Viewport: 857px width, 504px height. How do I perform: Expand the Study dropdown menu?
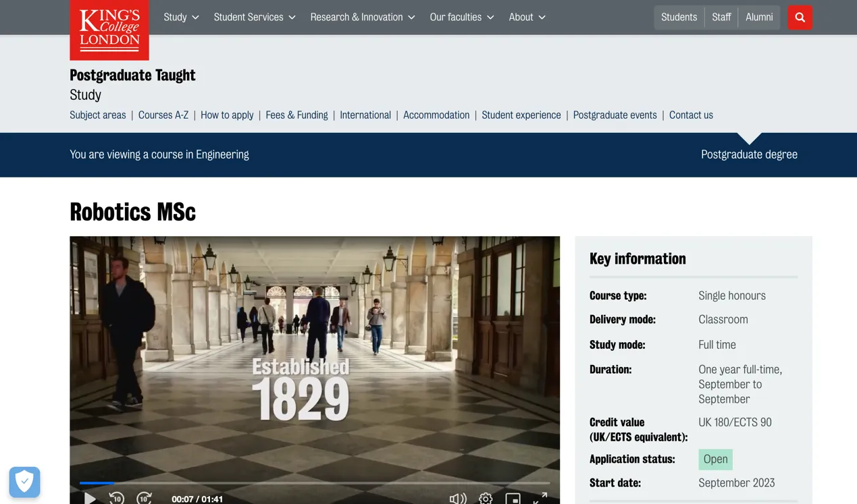pyautogui.click(x=181, y=18)
